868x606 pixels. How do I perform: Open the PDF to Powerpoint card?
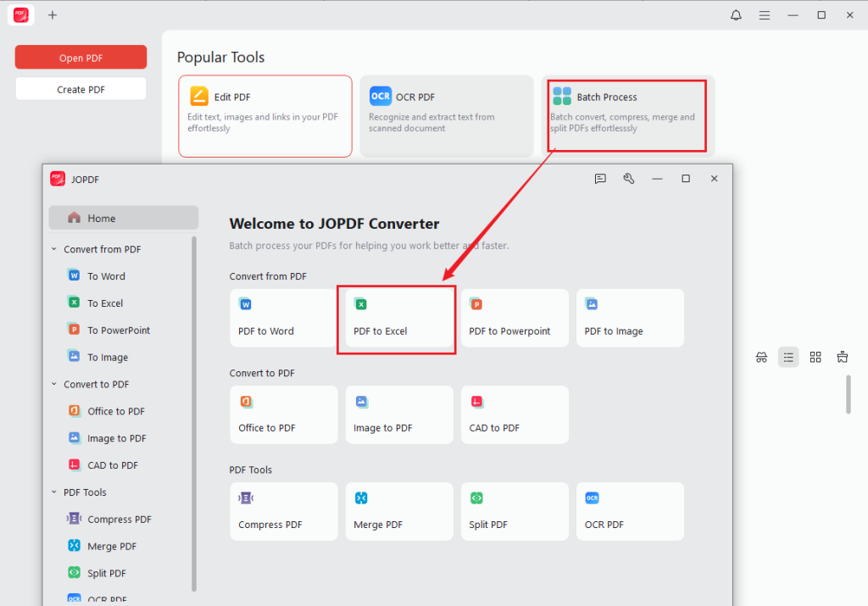[x=515, y=318]
